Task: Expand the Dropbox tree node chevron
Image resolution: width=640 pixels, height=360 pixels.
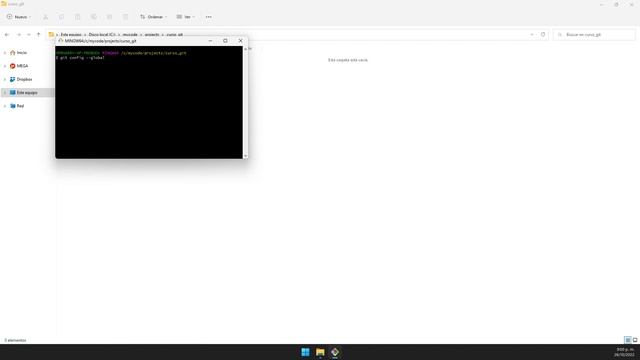Action: tap(5, 79)
